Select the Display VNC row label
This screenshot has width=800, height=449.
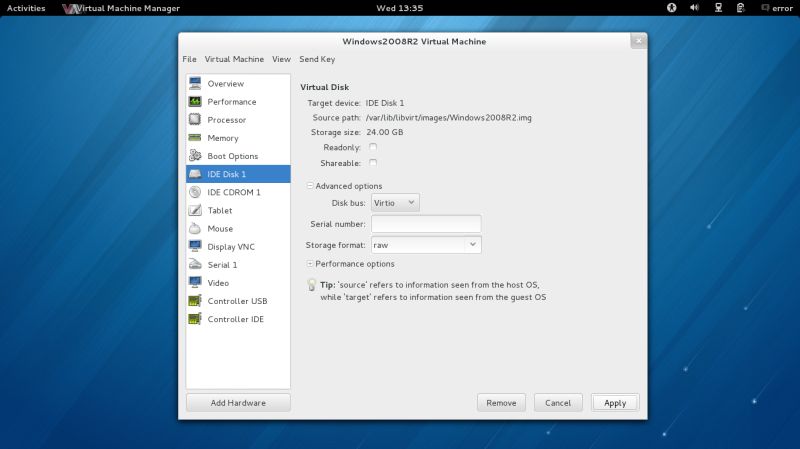231,246
